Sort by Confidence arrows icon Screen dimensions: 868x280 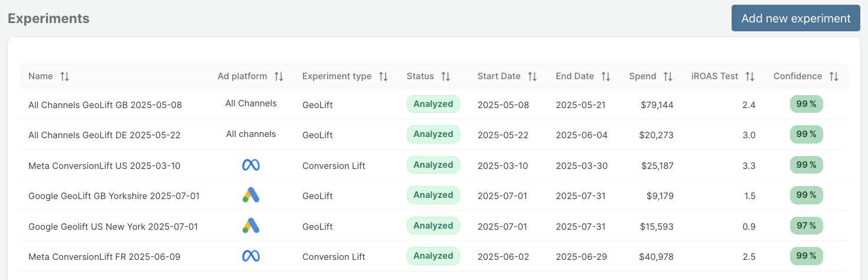pos(834,76)
